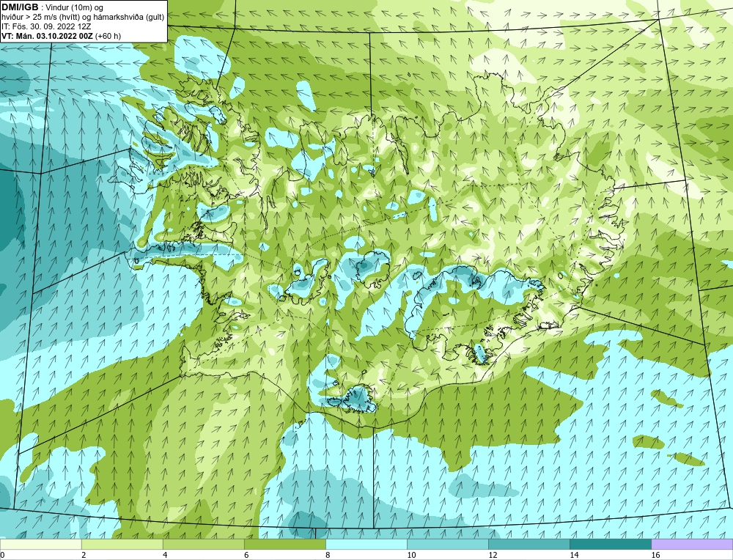Click the 14–16 m/s dark teal swatch

611,544
